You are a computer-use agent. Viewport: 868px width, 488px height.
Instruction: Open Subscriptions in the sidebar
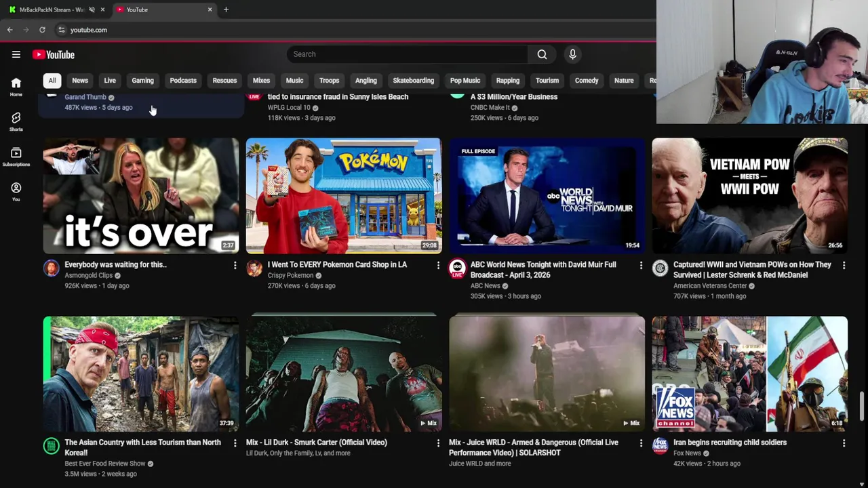pos(16,157)
